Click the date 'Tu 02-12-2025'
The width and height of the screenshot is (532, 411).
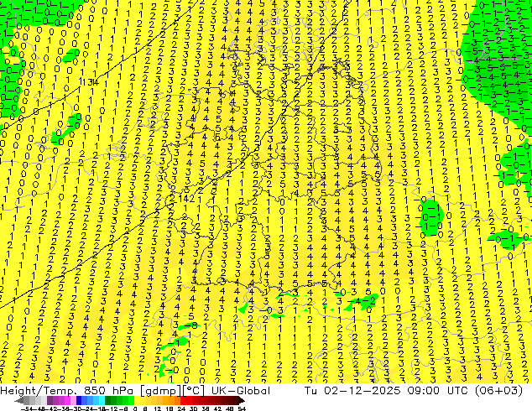(352, 391)
